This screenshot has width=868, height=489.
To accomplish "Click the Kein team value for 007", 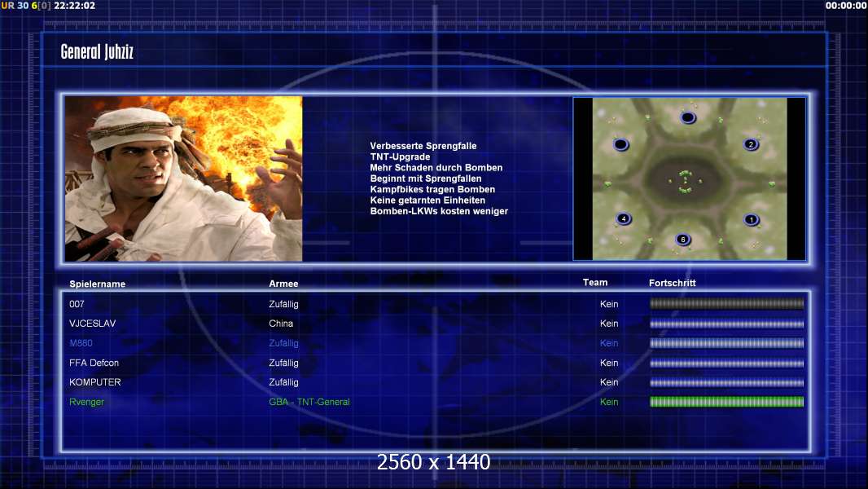I will pyautogui.click(x=609, y=304).
